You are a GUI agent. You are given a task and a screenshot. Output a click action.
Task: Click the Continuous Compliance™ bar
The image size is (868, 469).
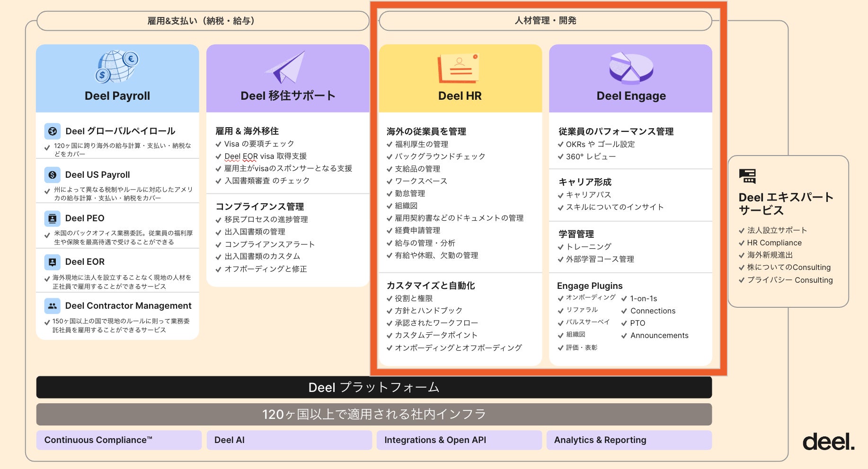(119, 440)
